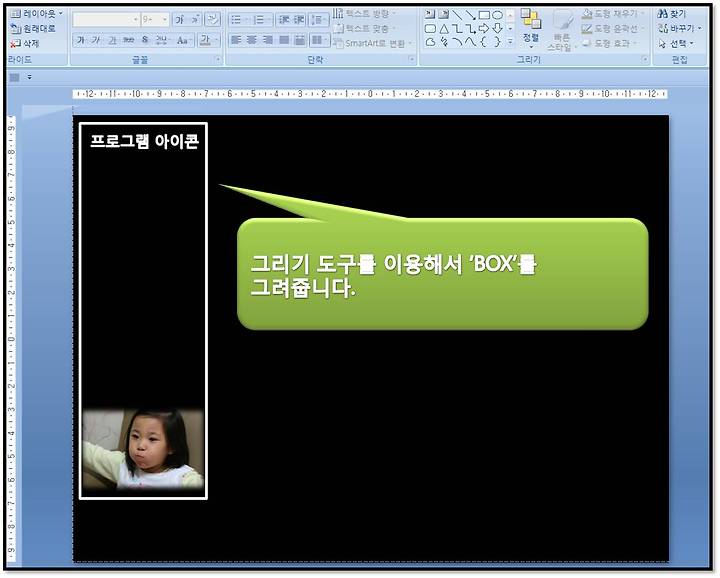The width and height of the screenshot is (720, 578).
Task: Toggle Italic formatting
Action: (x=96, y=40)
